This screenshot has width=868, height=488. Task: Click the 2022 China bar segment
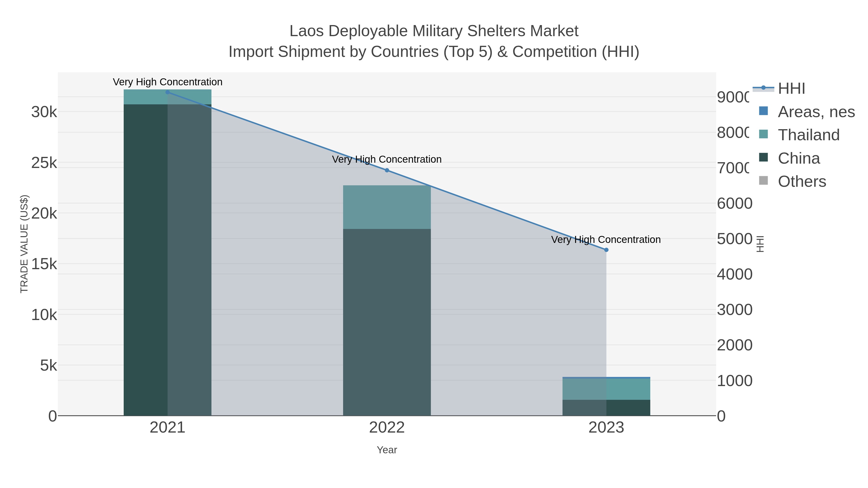click(387, 322)
